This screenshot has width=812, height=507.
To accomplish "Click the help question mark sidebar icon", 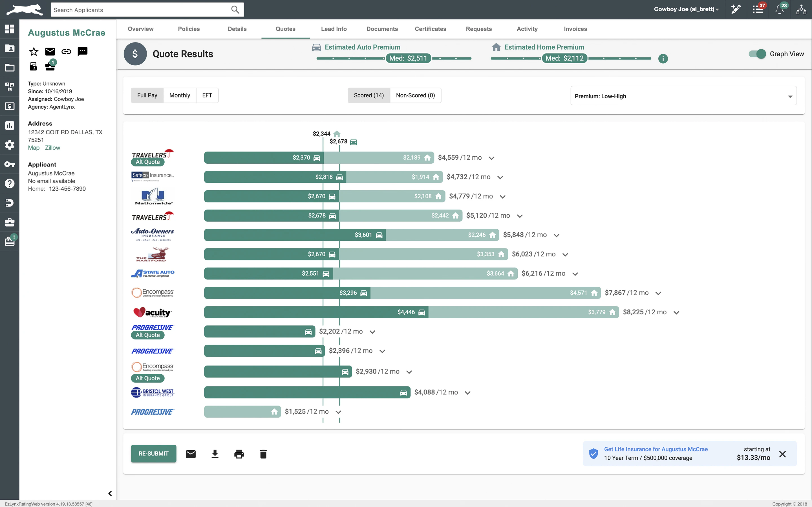I will tap(9, 183).
